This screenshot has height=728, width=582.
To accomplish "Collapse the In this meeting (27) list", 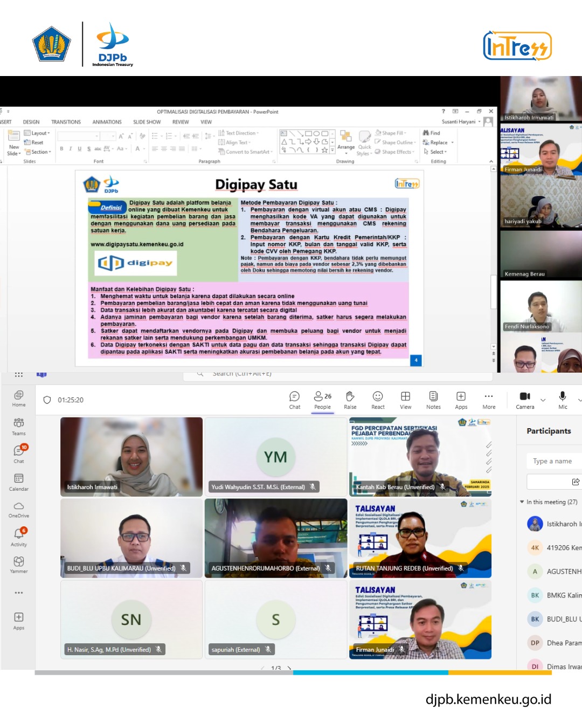I will pyautogui.click(x=522, y=502).
